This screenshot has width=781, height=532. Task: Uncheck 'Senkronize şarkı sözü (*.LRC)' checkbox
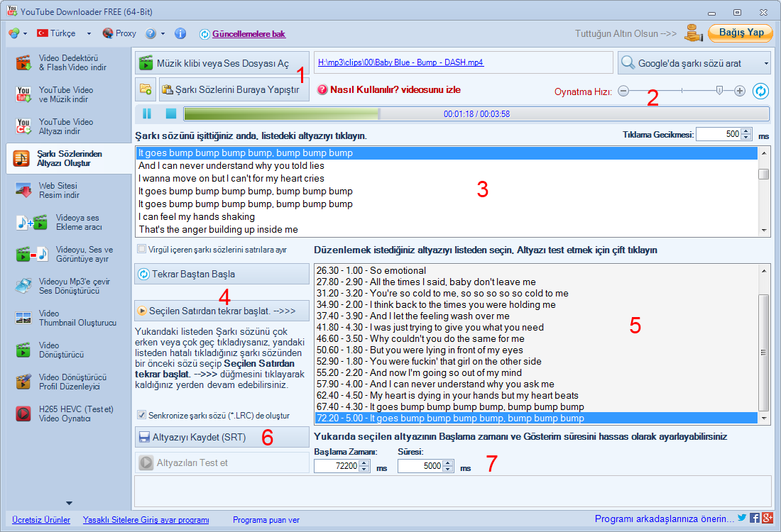point(142,415)
